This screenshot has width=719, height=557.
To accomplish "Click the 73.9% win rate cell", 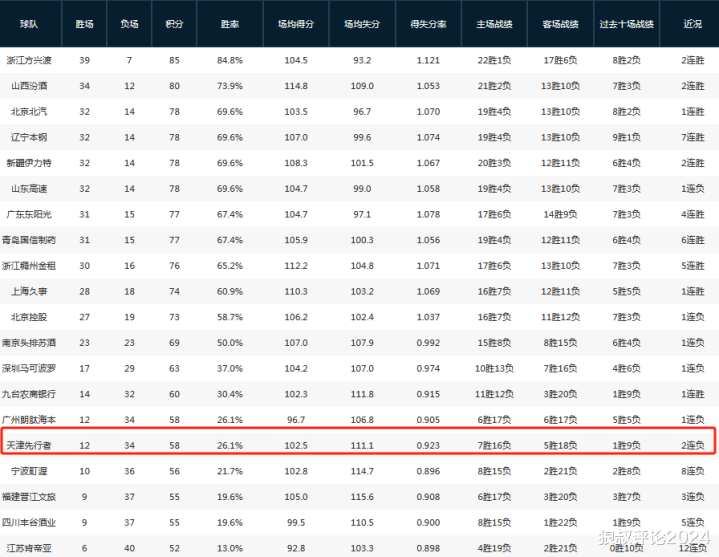I will [x=230, y=86].
